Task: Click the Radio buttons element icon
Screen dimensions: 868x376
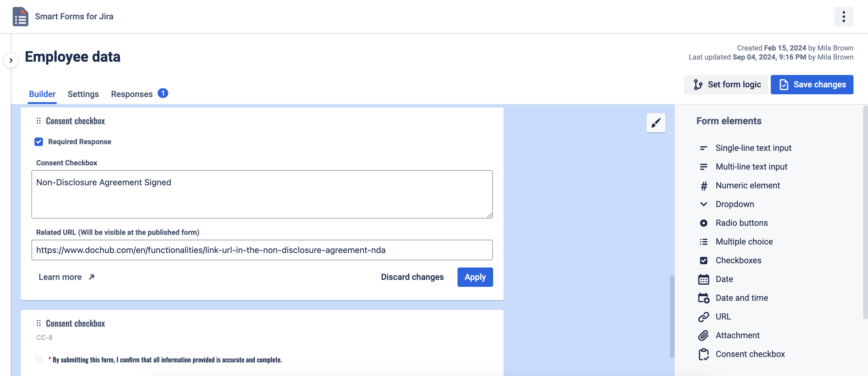Action: [x=703, y=223]
